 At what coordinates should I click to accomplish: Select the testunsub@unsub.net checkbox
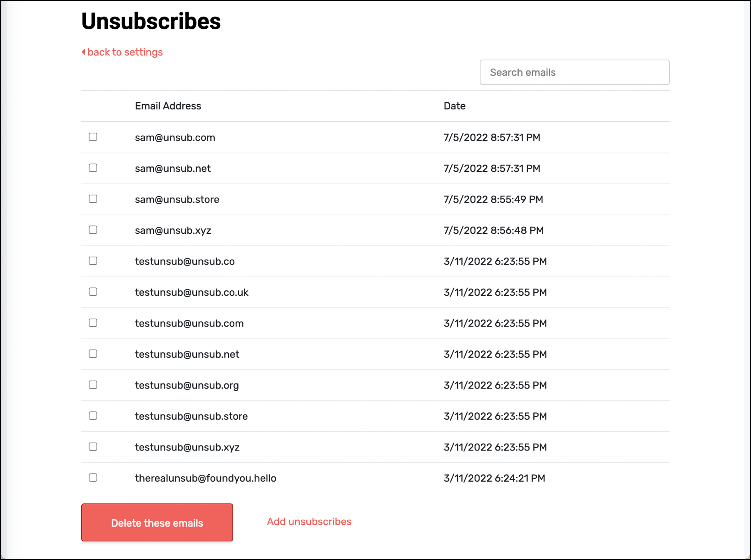[93, 354]
